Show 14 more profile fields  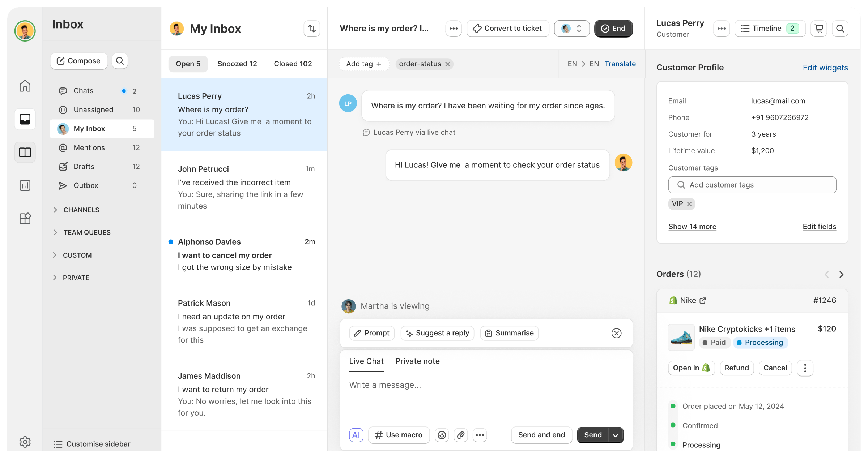coord(692,227)
